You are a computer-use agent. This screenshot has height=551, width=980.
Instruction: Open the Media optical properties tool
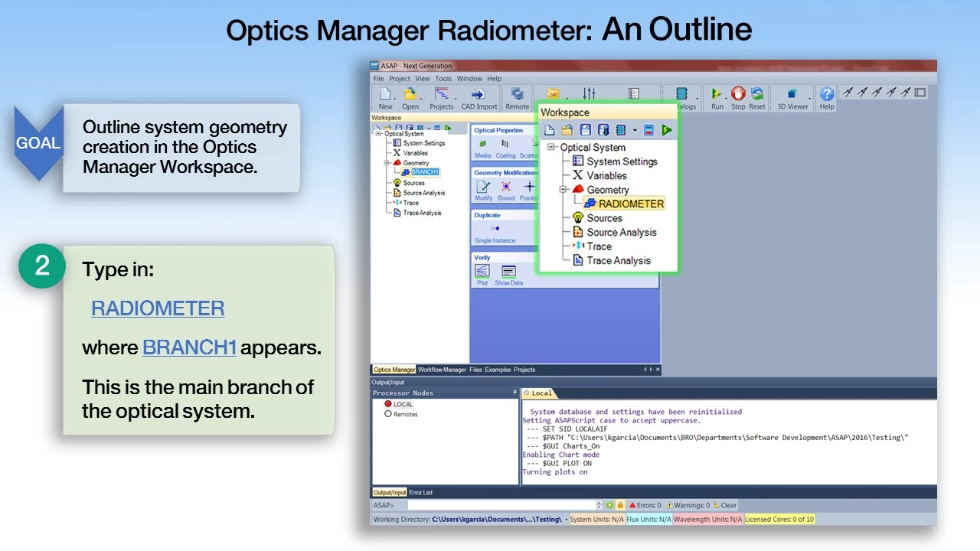pyautogui.click(x=482, y=145)
